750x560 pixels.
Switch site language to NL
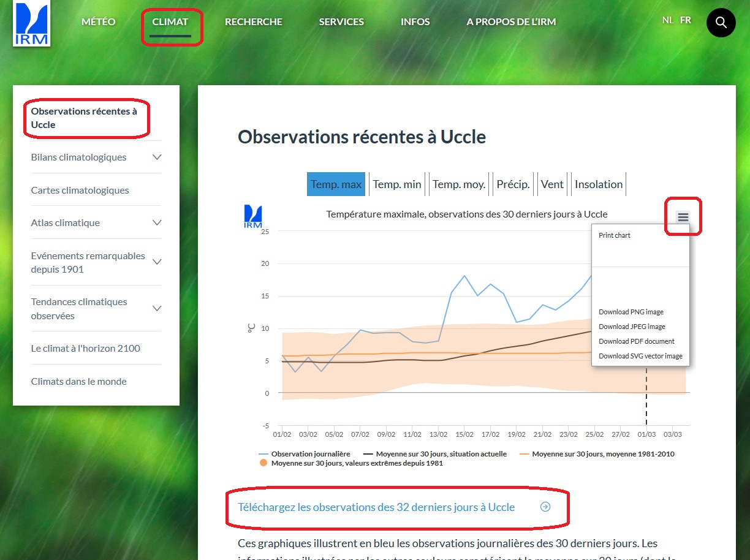pyautogui.click(x=667, y=20)
